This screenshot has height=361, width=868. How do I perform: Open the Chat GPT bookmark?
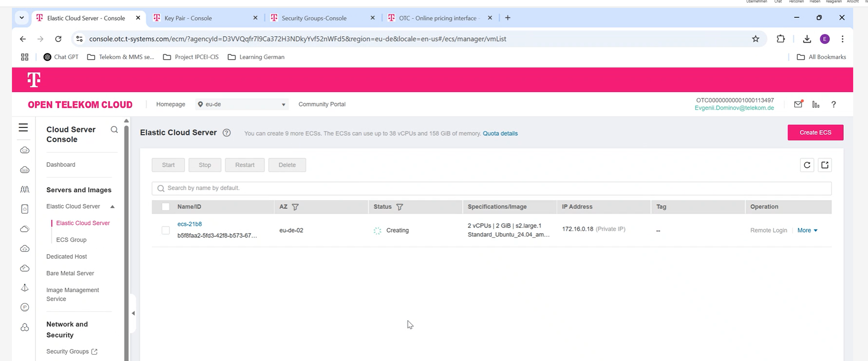(x=61, y=57)
